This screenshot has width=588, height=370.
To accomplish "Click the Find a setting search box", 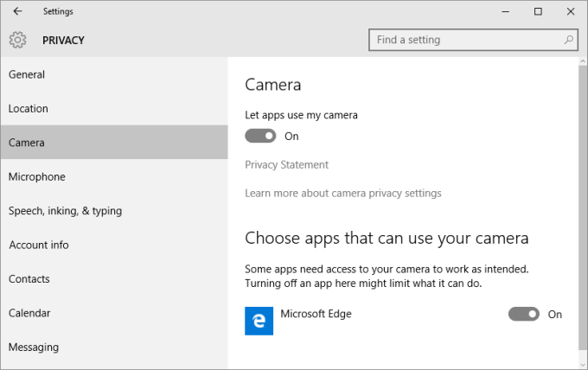I will 465,40.
